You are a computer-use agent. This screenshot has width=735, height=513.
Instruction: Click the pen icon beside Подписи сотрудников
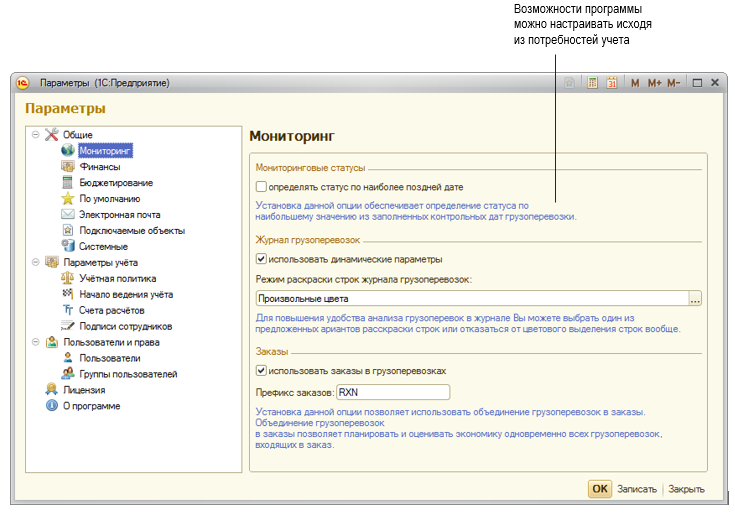point(68,326)
